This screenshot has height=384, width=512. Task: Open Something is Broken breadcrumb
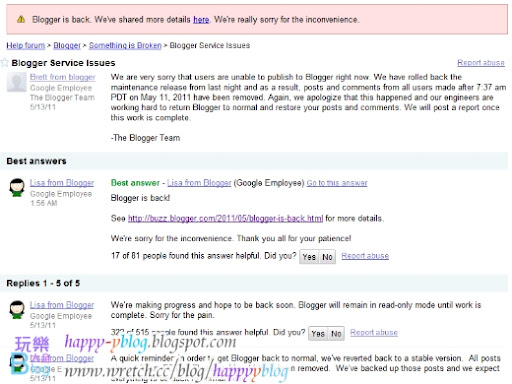pyautogui.click(x=125, y=45)
